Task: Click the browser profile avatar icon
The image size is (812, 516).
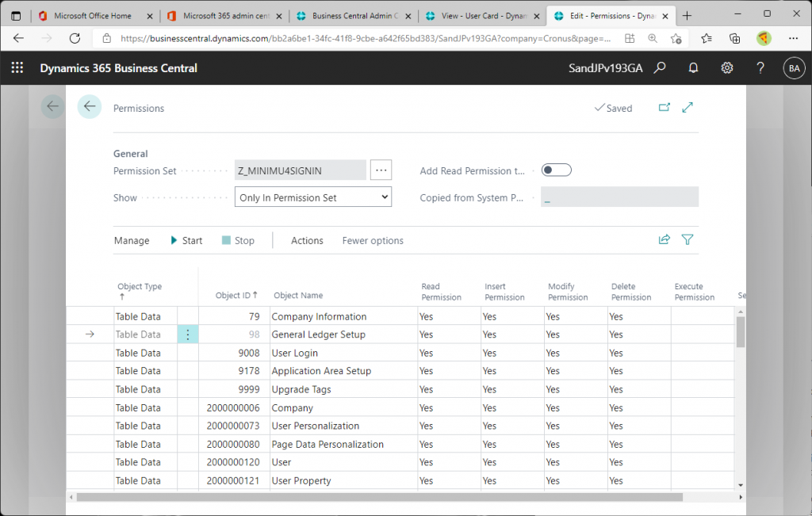Action: tap(764, 38)
